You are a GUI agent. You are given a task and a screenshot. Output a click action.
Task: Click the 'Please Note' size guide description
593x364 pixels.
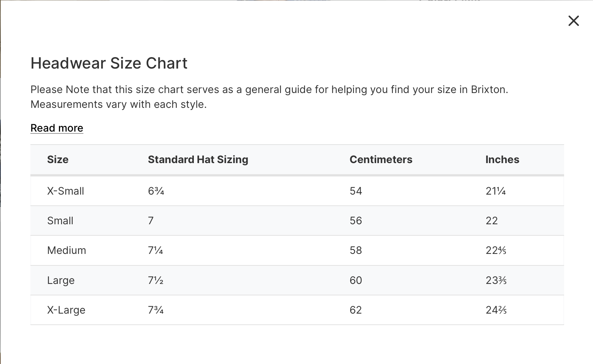click(x=269, y=97)
